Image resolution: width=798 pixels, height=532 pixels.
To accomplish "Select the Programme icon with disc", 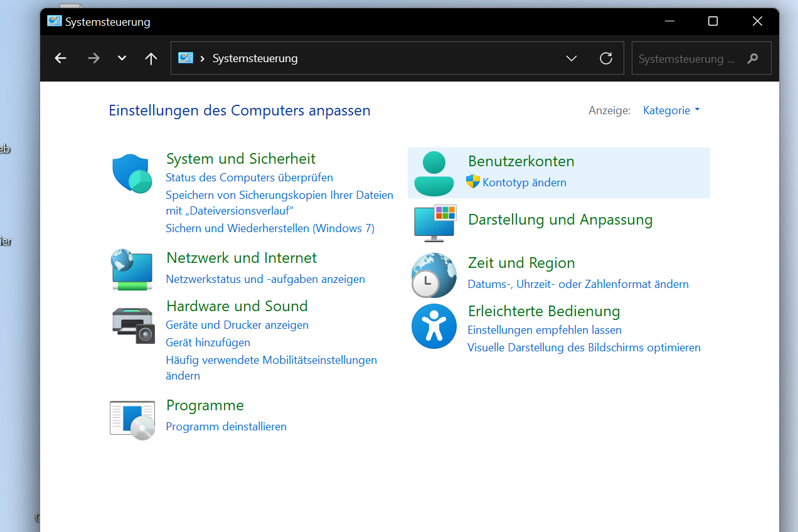I will point(132,420).
